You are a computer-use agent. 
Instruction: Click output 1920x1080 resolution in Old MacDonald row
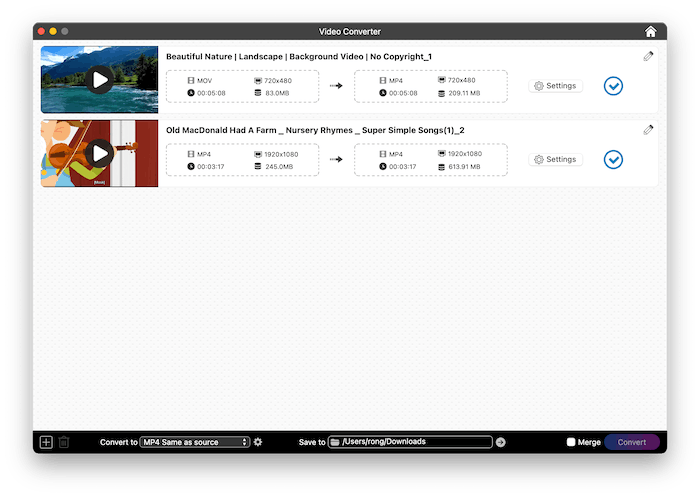(465, 154)
